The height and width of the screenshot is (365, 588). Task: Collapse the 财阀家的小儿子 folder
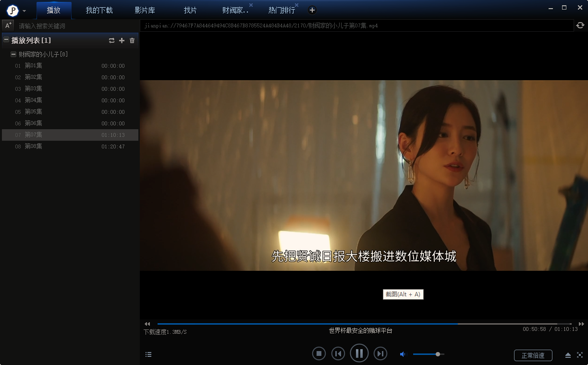[x=13, y=55]
